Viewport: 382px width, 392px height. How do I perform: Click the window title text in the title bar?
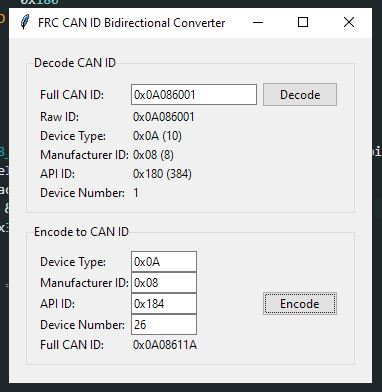[x=132, y=23]
